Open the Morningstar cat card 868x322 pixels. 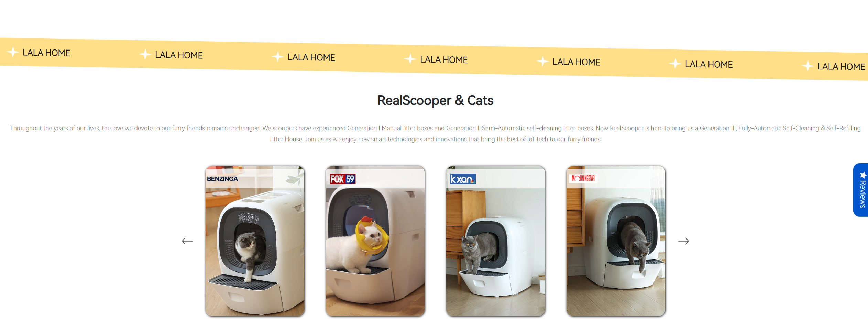[x=616, y=241]
